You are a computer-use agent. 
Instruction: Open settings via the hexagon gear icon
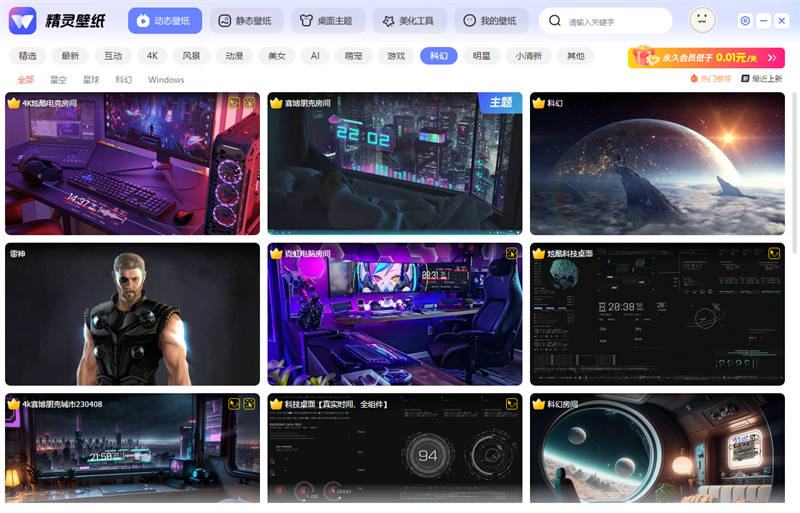tap(745, 20)
